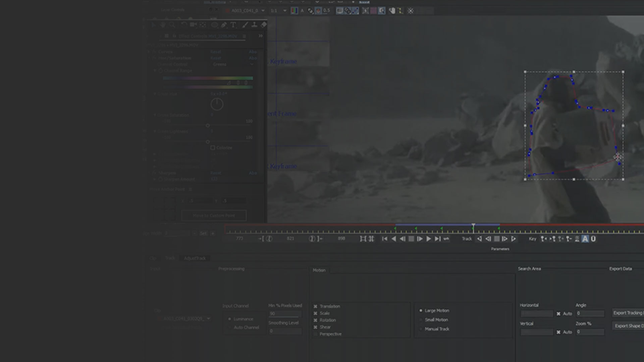Click the Export Shape Data button

pyautogui.click(x=628, y=326)
